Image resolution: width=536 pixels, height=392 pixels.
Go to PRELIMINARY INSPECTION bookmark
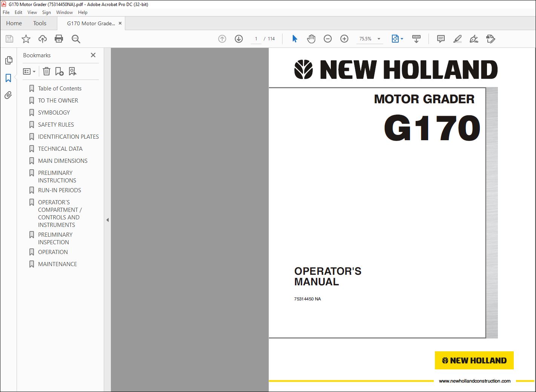coord(55,239)
